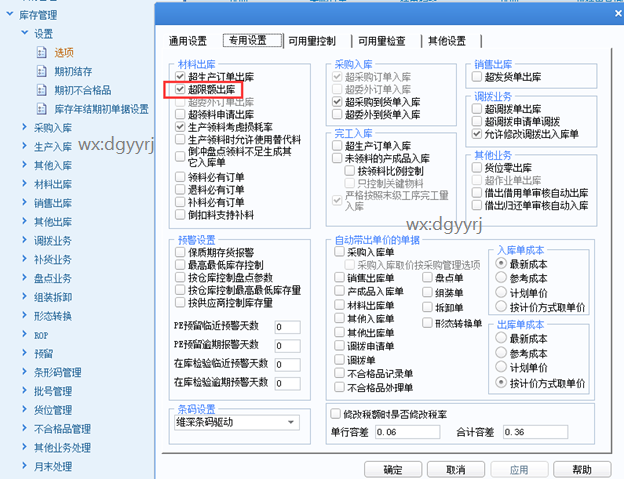Screen dimensions: 624x479
Task: Select 计划单价 radio under 出库单成本
Action: (501, 368)
